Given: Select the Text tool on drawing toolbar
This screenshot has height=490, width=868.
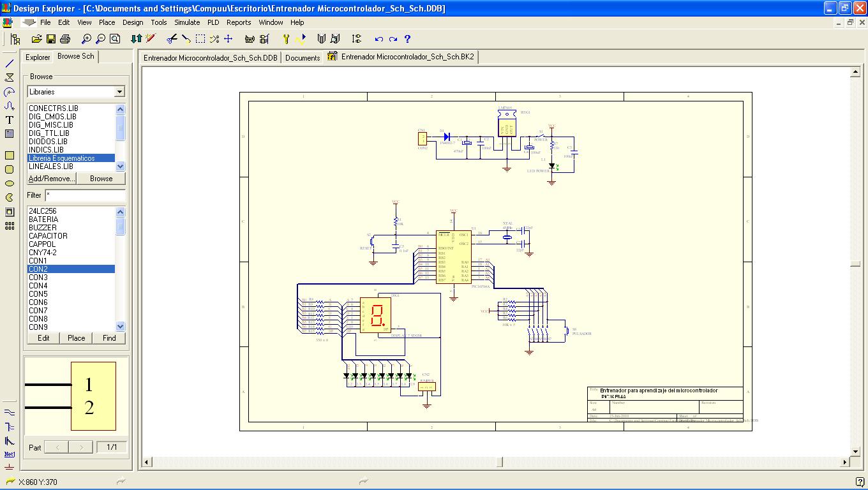Looking at the screenshot, I should pos(8,120).
